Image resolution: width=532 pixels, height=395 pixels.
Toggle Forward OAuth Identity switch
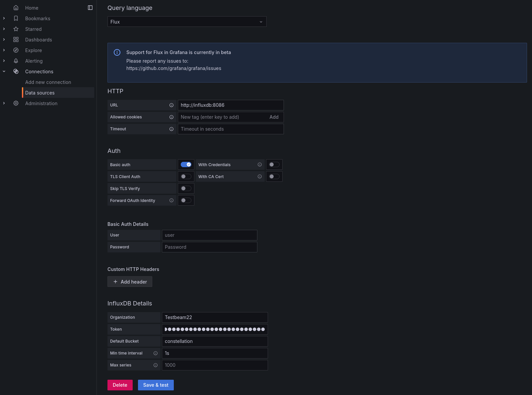click(186, 200)
